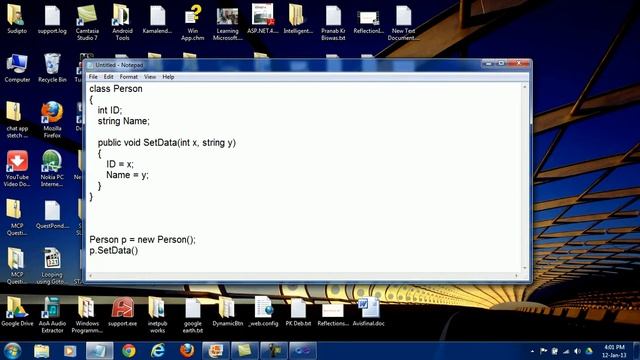Select the chat app sketch folder
Image resolution: width=640 pixels, height=360 pixels.
pos(17,120)
